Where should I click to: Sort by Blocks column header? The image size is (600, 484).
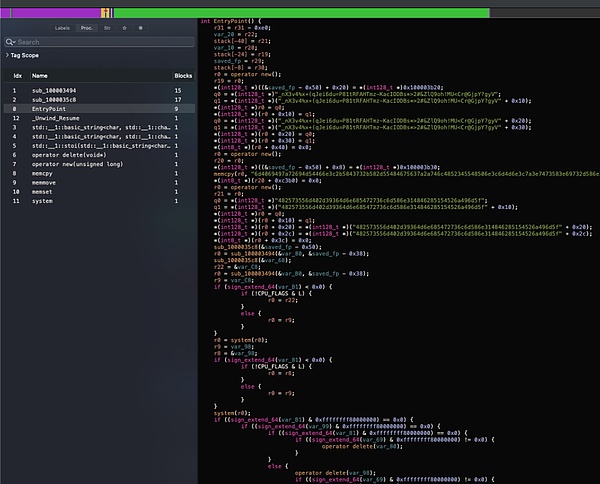[x=183, y=75]
